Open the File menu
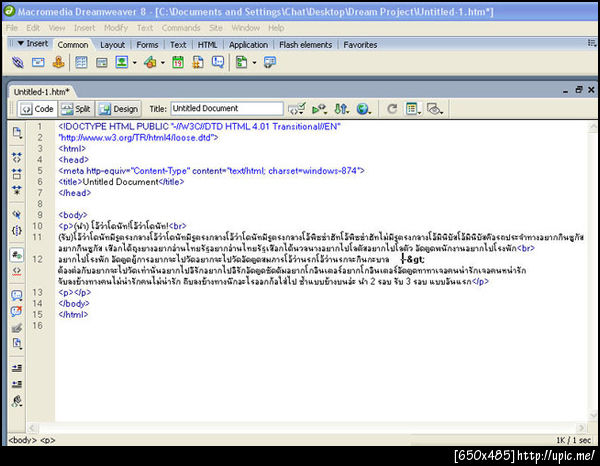The height and width of the screenshot is (466, 600). pos(12,28)
